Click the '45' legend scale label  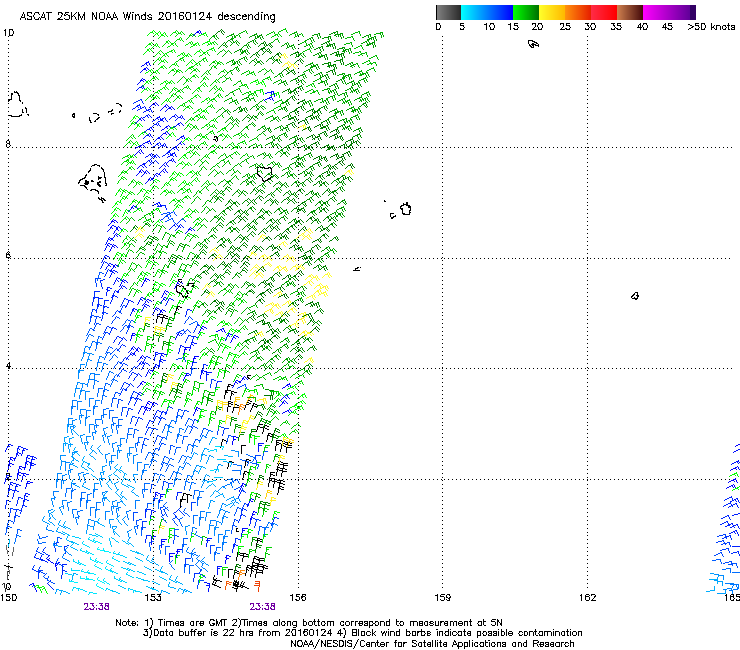tap(667, 27)
